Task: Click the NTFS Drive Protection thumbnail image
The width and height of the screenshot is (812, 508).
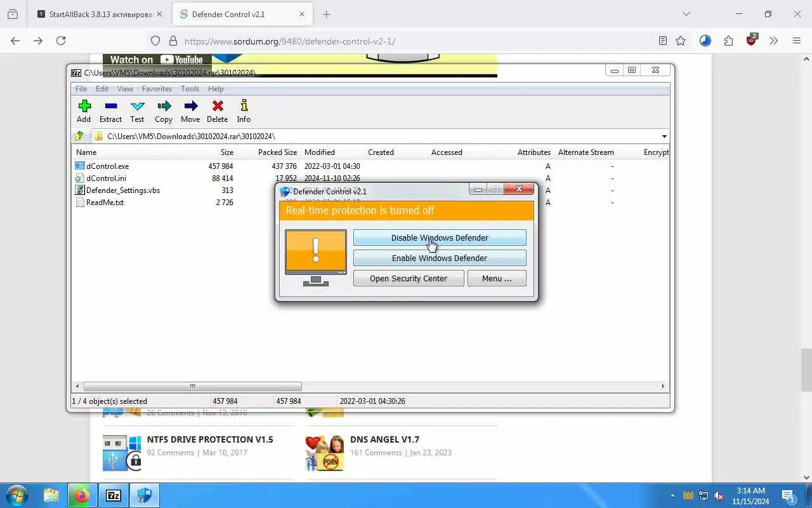Action: [122, 453]
